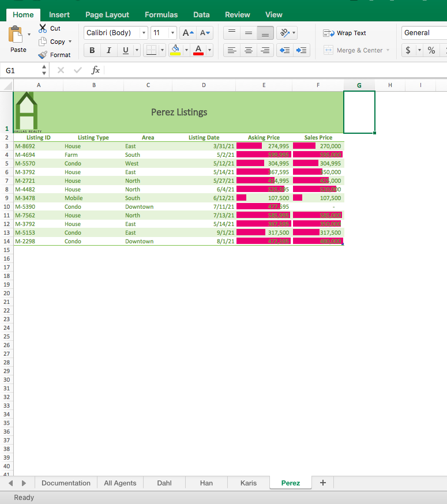Screen dimensions: 447x504
Task: Toggle Underline formatting
Action: [125, 50]
